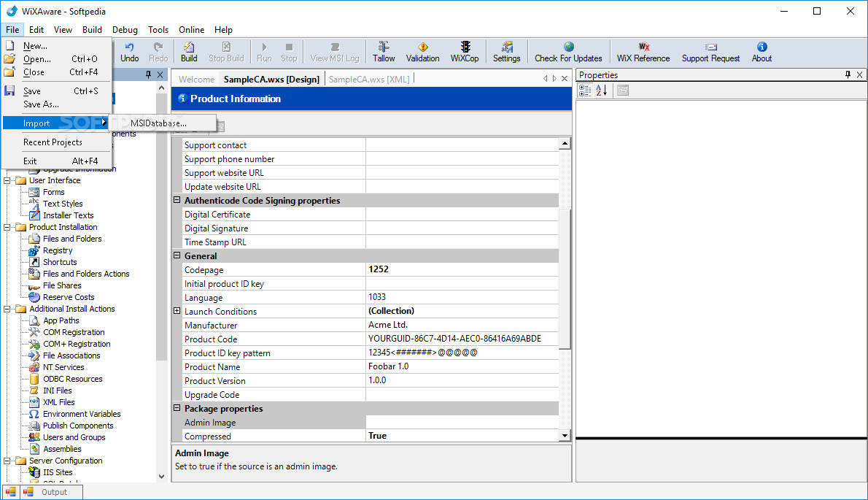Screen dimensions: 868x500
Task: Click the Product Version value field
Action: [462, 380]
